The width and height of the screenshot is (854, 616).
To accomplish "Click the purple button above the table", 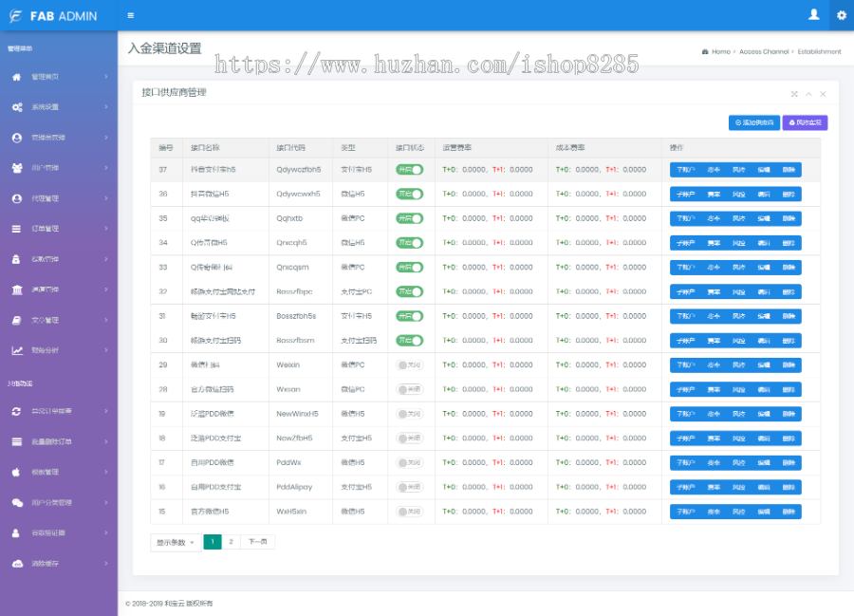I will [x=805, y=122].
